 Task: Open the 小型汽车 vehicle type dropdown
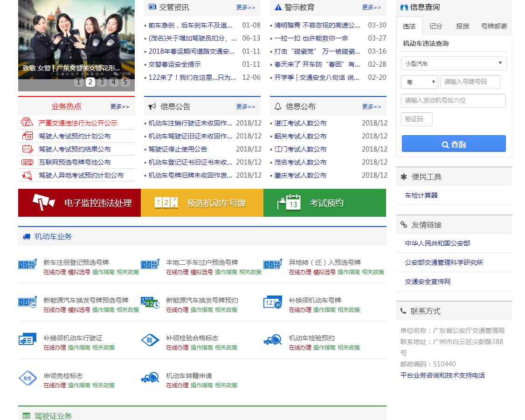point(453,63)
